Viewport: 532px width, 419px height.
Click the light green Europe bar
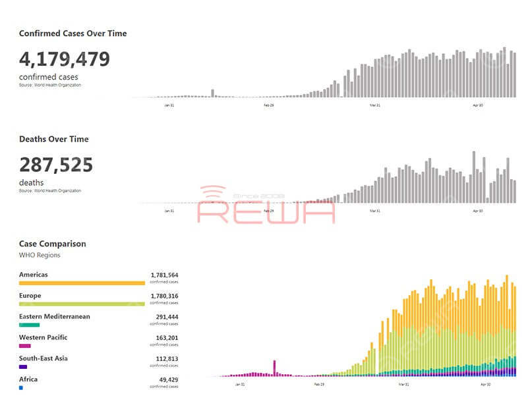pos(82,304)
